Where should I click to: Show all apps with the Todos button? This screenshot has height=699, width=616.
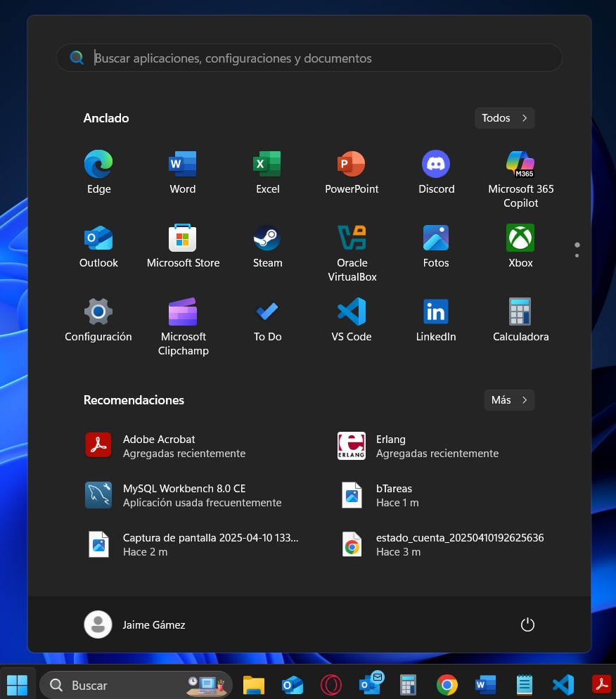click(x=505, y=118)
